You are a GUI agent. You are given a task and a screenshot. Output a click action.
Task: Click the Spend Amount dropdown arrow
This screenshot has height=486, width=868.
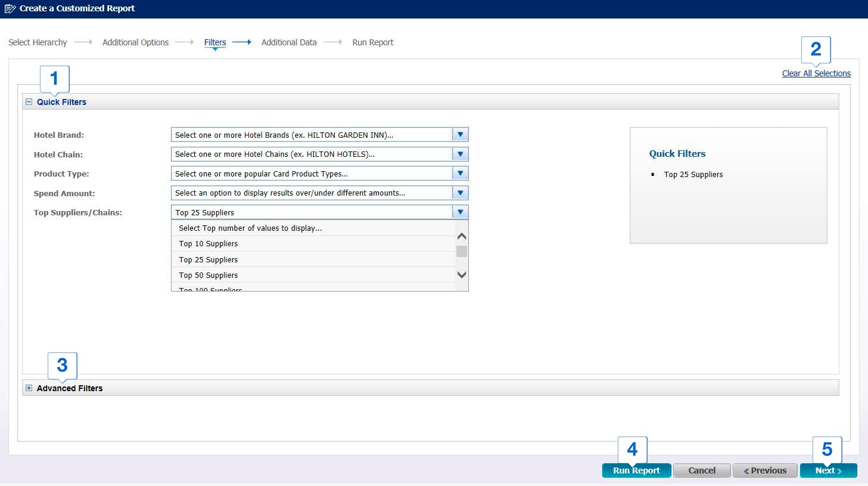click(460, 193)
